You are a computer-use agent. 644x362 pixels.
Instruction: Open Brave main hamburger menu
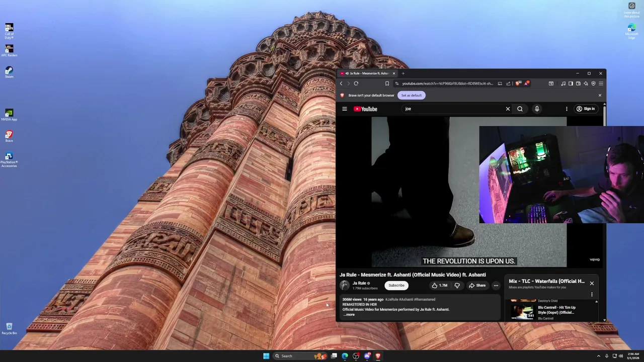(601, 83)
